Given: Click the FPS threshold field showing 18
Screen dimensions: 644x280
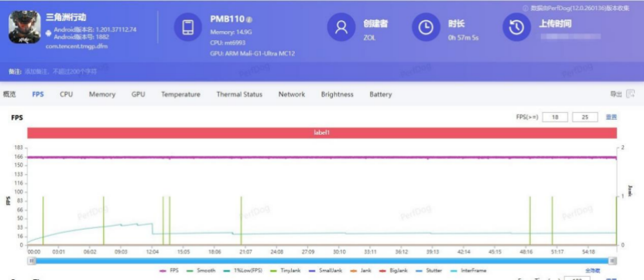Looking at the screenshot, I should coord(555,117).
